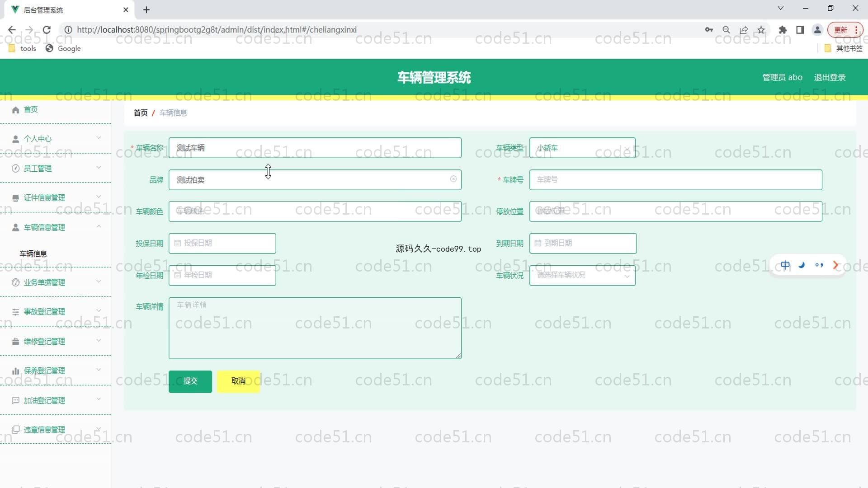
Task: Open the 加油登记管理 menu item
Action: pyautogui.click(x=44, y=400)
